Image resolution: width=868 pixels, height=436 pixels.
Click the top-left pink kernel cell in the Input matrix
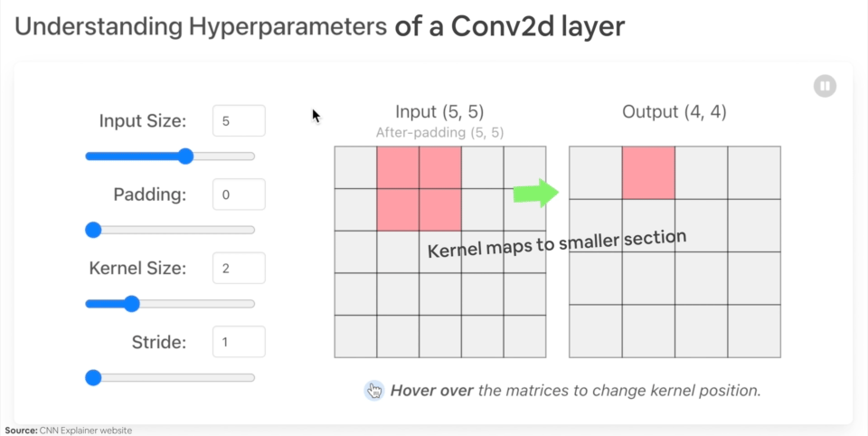point(398,167)
